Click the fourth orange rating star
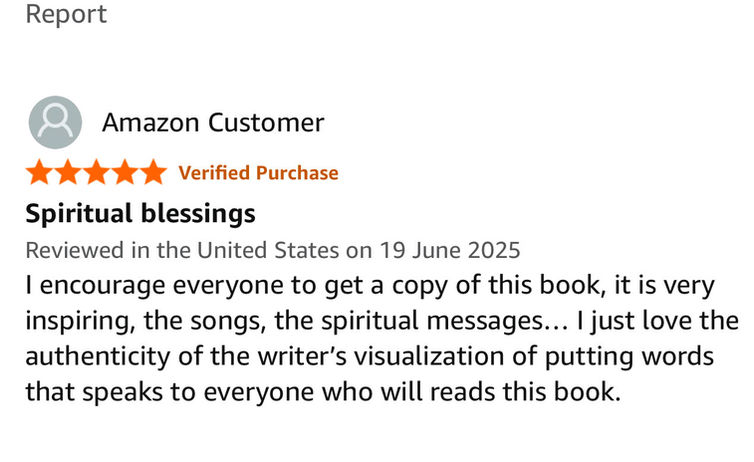Image resolution: width=754 pixels, height=462 pixels. [x=125, y=172]
